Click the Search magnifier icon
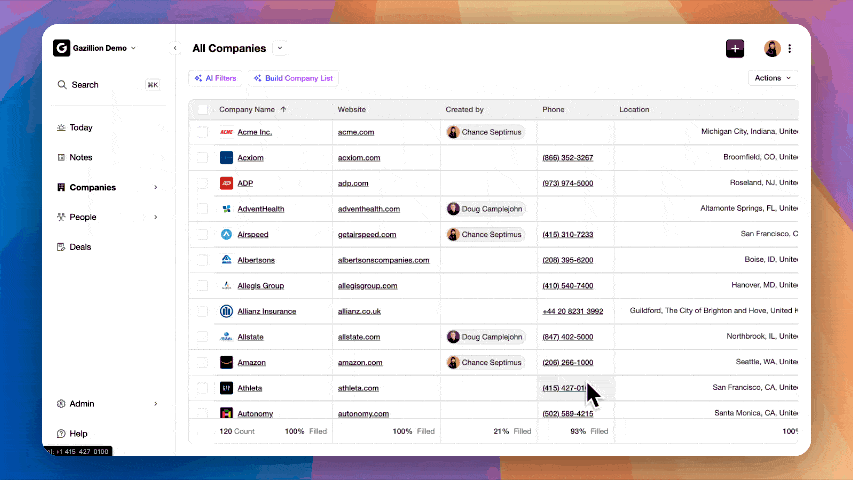853x480 pixels. click(62, 85)
